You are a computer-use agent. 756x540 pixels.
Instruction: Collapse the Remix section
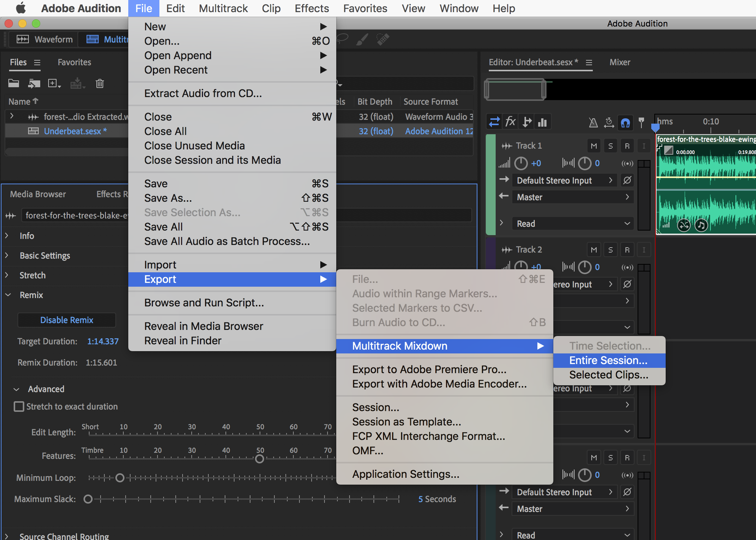[8, 295]
